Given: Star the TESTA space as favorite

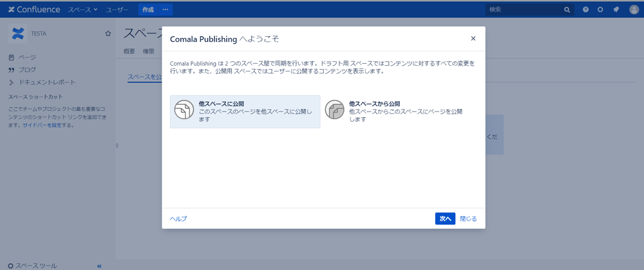Looking at the screenshot, I should (108, 34).
